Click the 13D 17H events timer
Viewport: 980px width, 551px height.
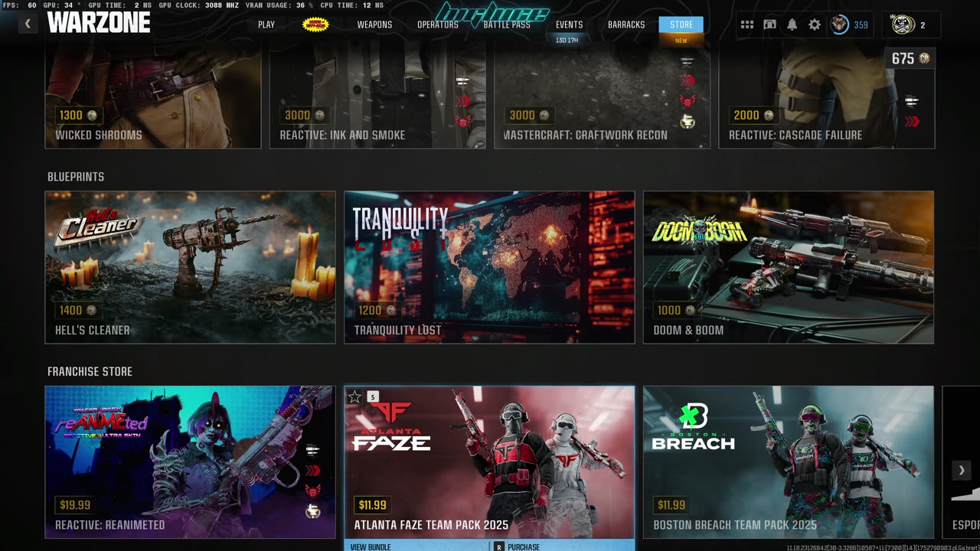click(567, 40)
